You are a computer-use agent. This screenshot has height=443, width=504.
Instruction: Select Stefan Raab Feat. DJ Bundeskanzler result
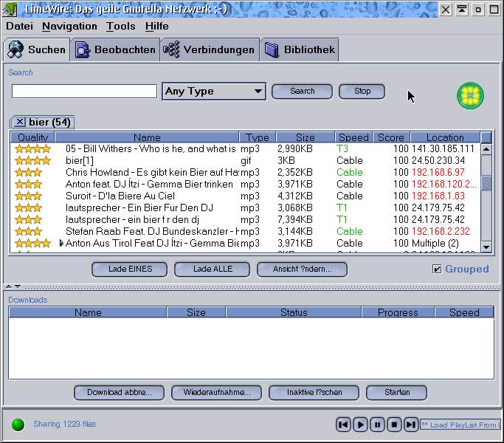(246, 231)
